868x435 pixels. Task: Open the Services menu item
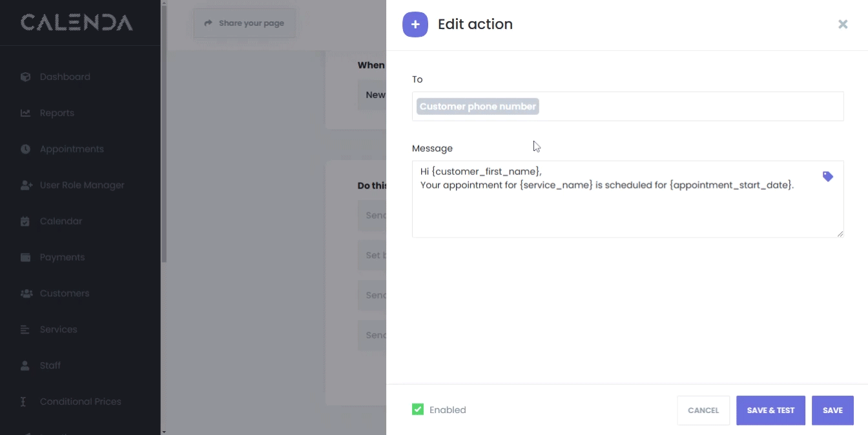(58, 330)
